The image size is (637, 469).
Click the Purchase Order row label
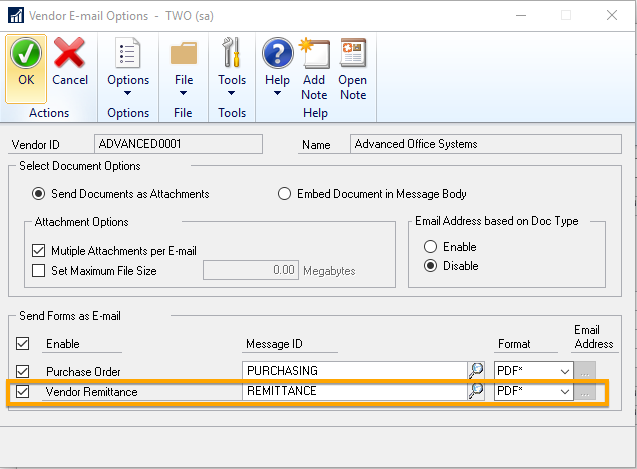83,371
